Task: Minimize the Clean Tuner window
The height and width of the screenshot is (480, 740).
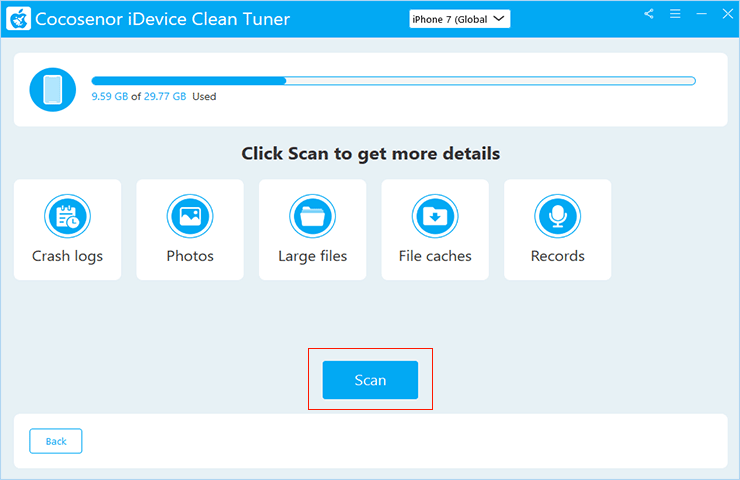Action: pyautogui.click(x=702, y=14)
